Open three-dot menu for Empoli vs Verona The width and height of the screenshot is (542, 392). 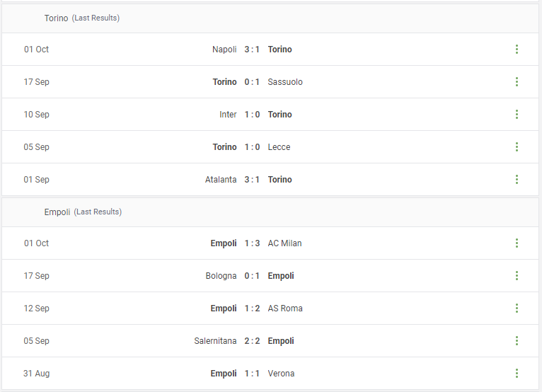pyautogui.click(x=517, y=373)
